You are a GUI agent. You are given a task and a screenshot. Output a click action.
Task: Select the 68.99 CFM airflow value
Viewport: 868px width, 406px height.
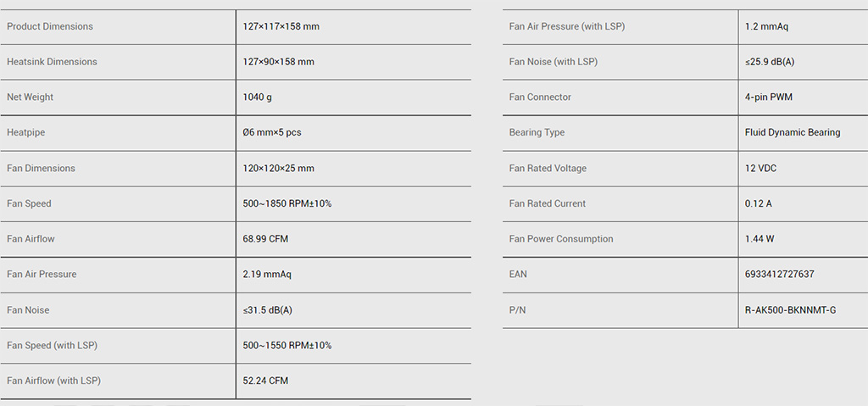265,239
